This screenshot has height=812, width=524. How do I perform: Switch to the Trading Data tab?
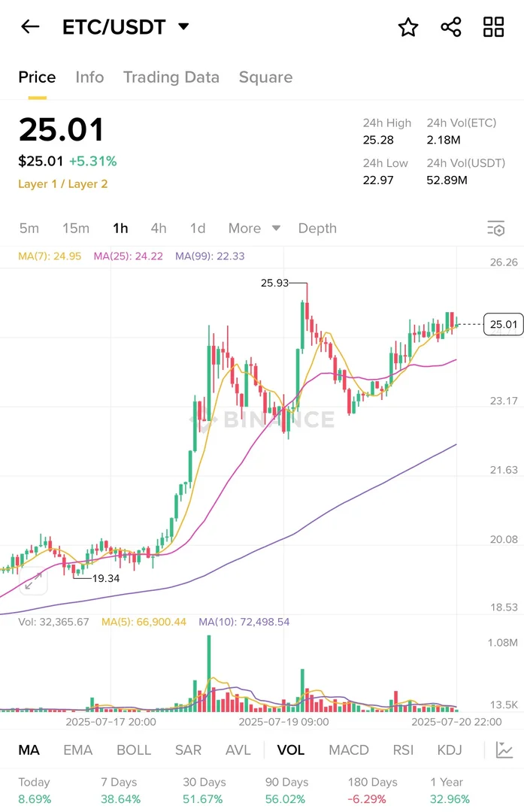point(171,77)
